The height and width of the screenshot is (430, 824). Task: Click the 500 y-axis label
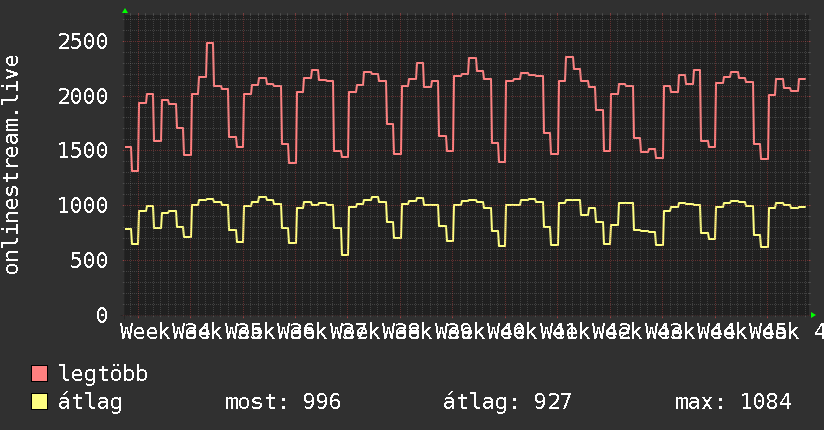click(89, 260)
